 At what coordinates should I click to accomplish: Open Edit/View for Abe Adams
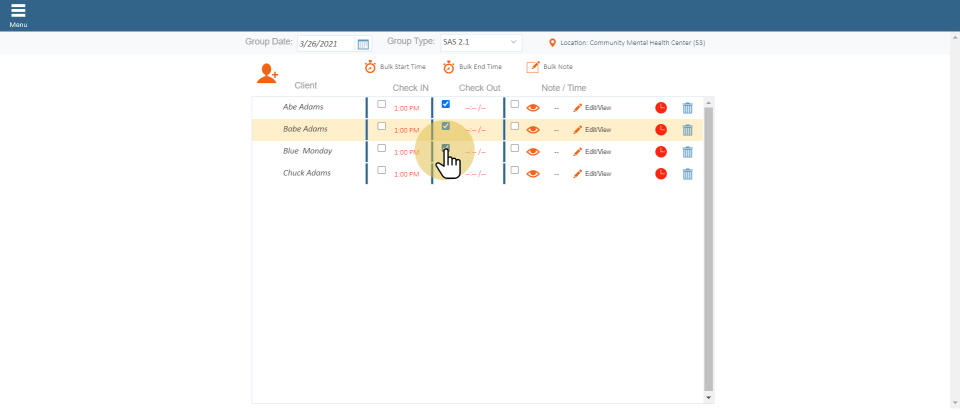(592, 107)
